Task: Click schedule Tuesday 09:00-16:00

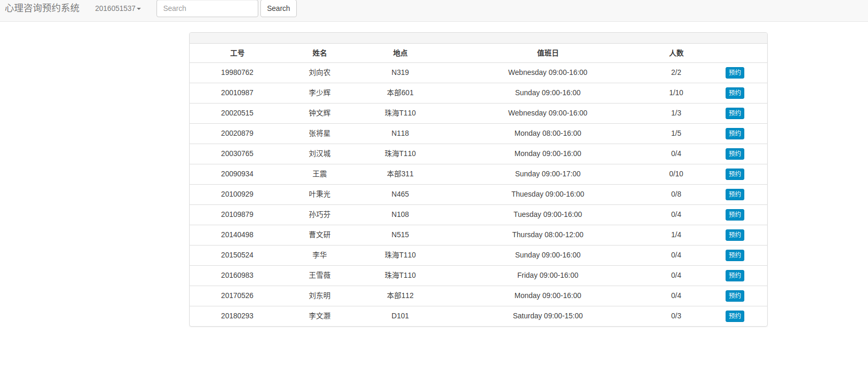Action: click(548, 214)
